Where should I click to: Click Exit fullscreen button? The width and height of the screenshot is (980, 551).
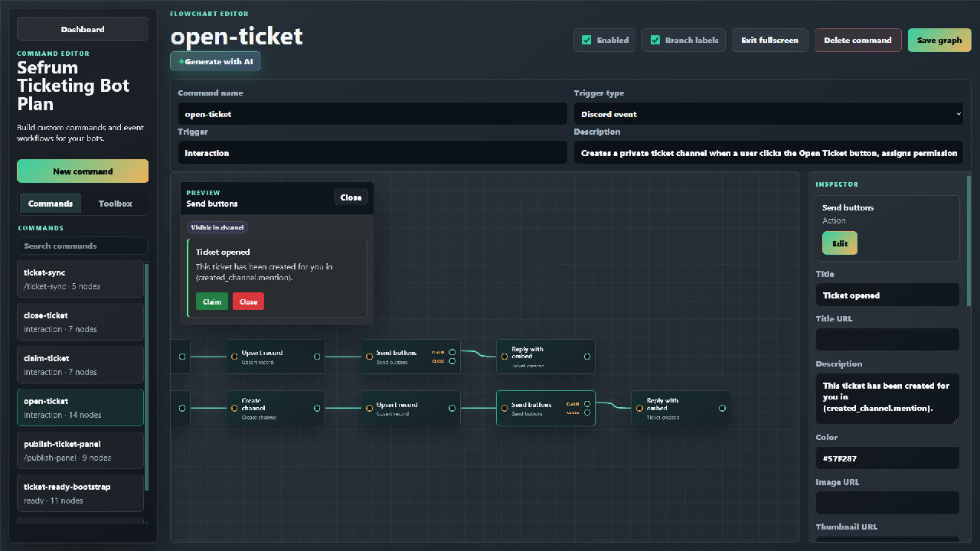tap(769, 40)
